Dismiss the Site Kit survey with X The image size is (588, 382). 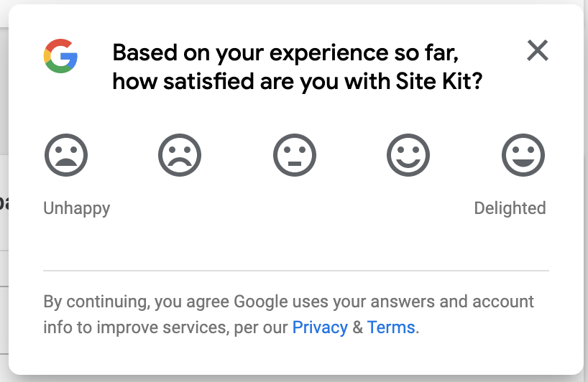(x=538, y=50)
